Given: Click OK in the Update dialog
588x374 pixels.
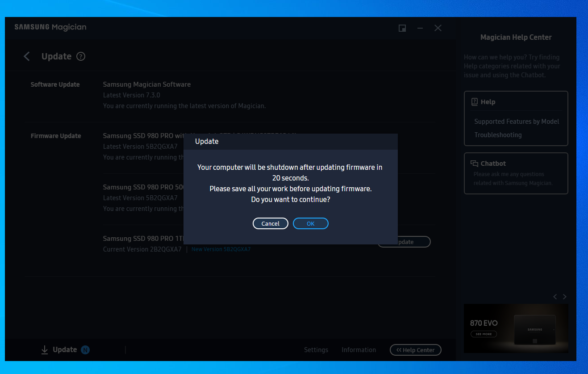Looking at the screenshot, I should tap(310, 223).
